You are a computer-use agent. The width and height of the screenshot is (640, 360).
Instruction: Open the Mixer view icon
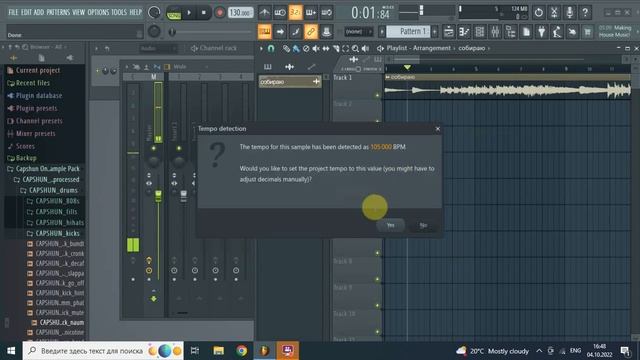495,31
